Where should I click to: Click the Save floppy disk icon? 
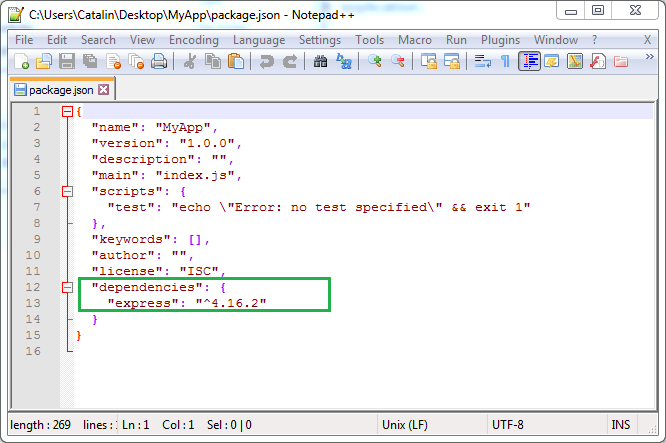coord(67,61)
